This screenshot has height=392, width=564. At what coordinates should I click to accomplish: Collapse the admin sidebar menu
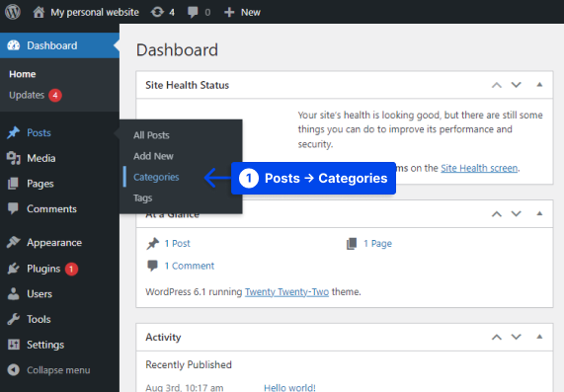tap(59, 370)
